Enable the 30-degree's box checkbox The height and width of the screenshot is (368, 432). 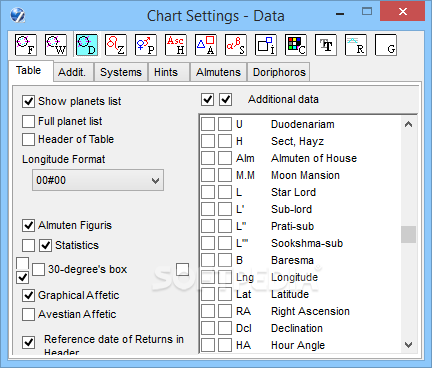38,269
